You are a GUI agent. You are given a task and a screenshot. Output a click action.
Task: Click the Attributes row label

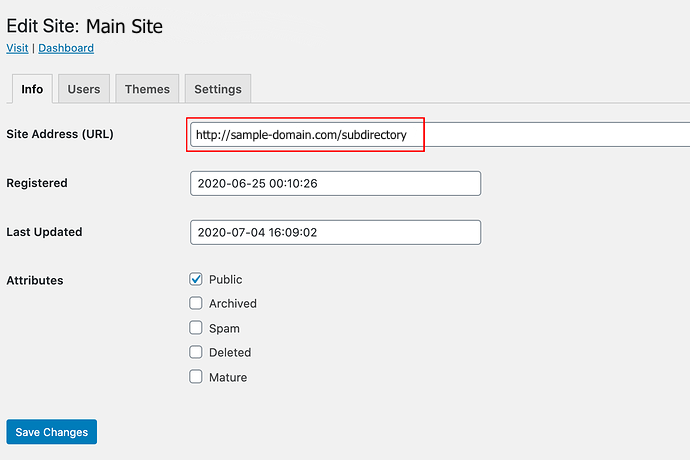(x=35, y=280)
